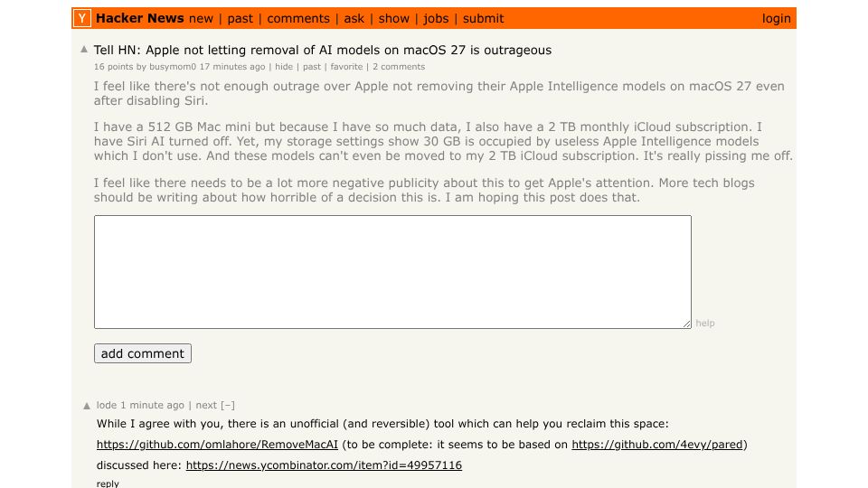Open the submit page
868x488 pixels.
(483, 19)
